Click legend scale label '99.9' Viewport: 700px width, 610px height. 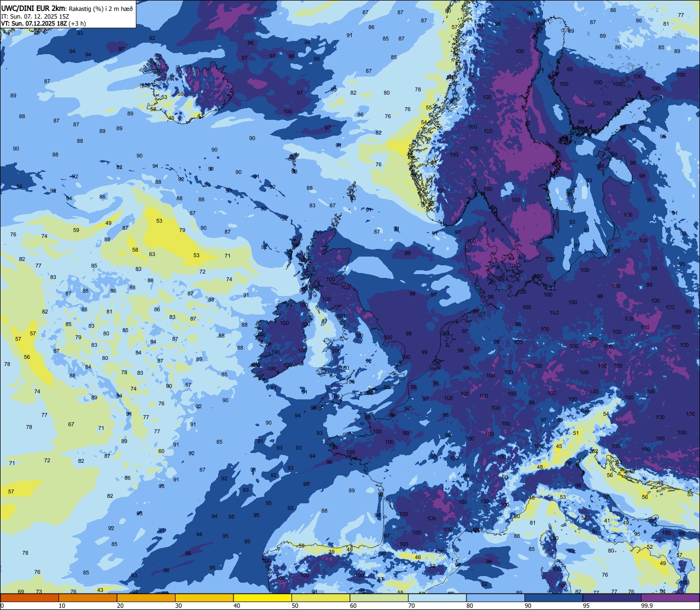click(646, 606)
